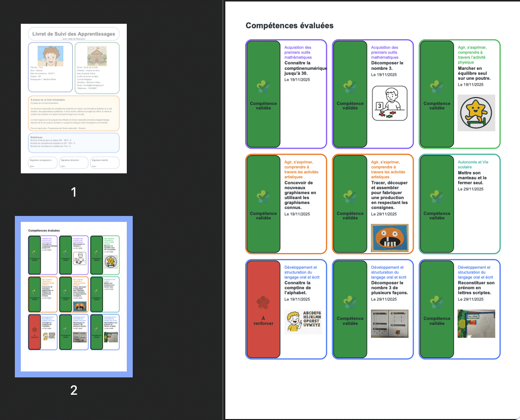
Task: Click the leaf icon on the Marcher en équilibre card
Action: point(437,87)
